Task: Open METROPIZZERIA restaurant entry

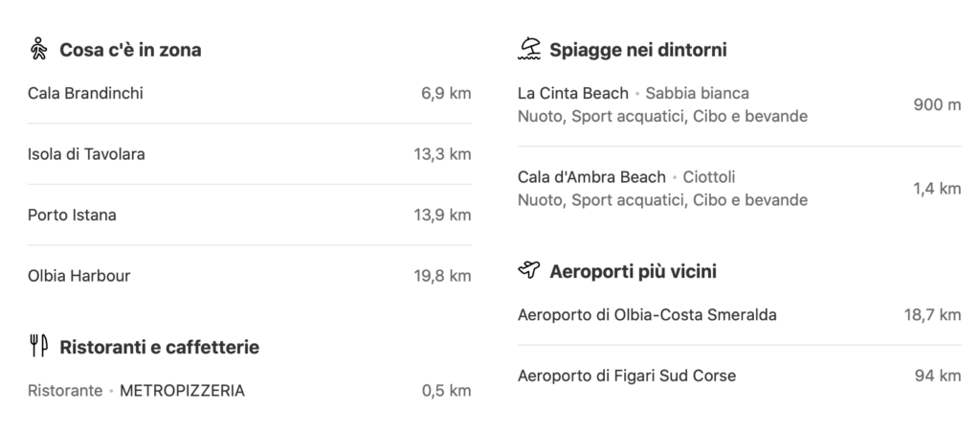Action: click(x=182, y=391)
